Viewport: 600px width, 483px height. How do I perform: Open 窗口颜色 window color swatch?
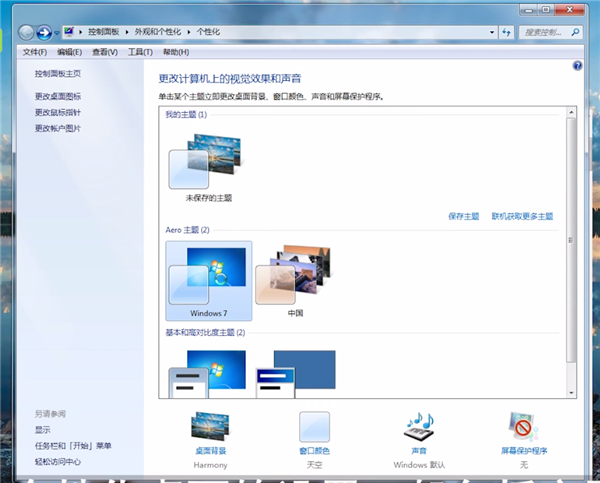tap(314, 427)
